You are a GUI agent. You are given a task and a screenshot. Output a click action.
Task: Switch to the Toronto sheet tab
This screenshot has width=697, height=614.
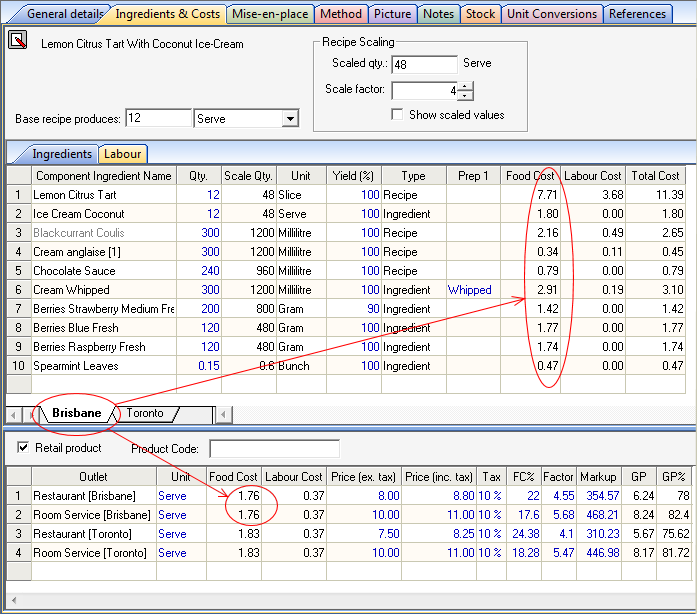(x=145, y=413)
